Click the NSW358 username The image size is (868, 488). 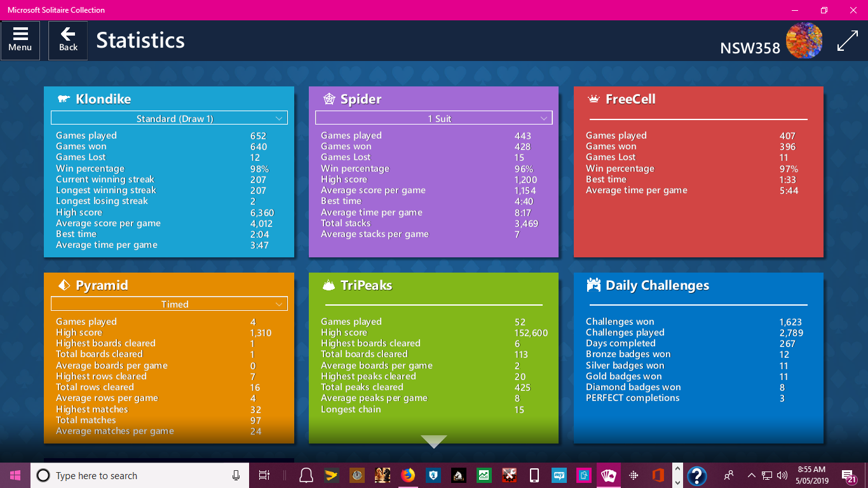(x=750, y=48)
